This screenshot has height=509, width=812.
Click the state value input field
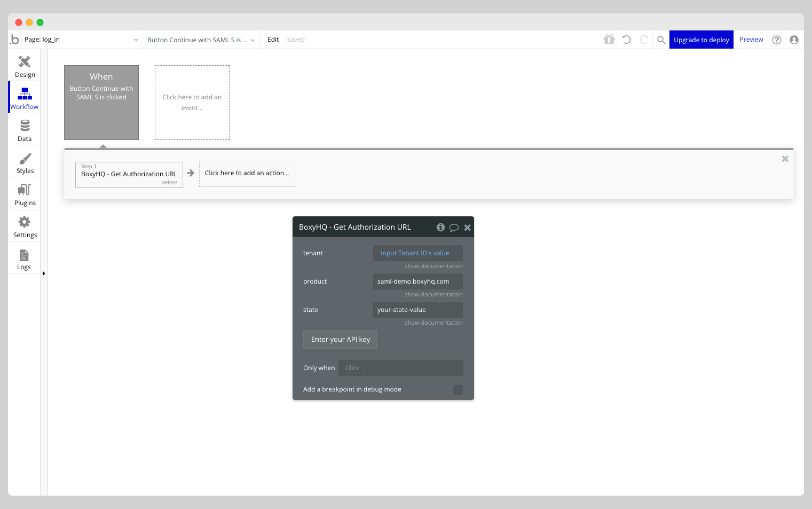pos(417,309)
